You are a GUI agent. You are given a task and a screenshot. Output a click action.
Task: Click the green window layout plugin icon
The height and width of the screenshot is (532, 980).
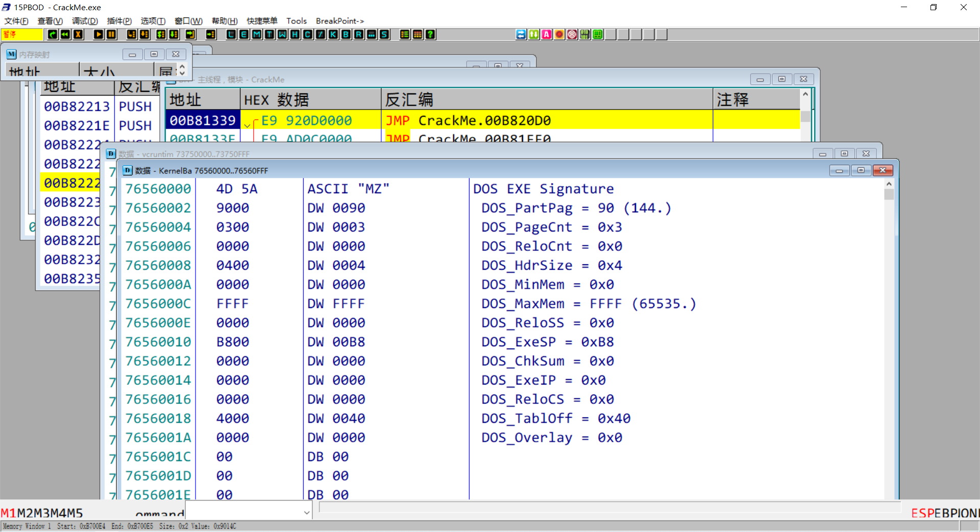tap(598, 34)
